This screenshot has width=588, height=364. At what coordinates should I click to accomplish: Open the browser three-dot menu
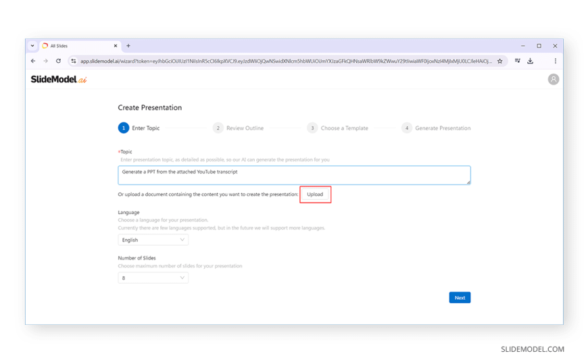click(556, 61)
